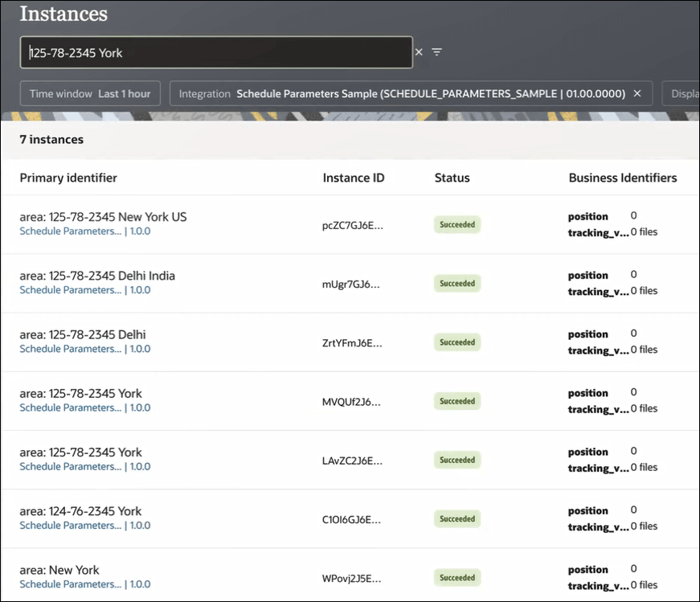Click tracking_v... identifier in Delhi India row
The height and width of the screenshot is (602, 700).
[598, 291]
